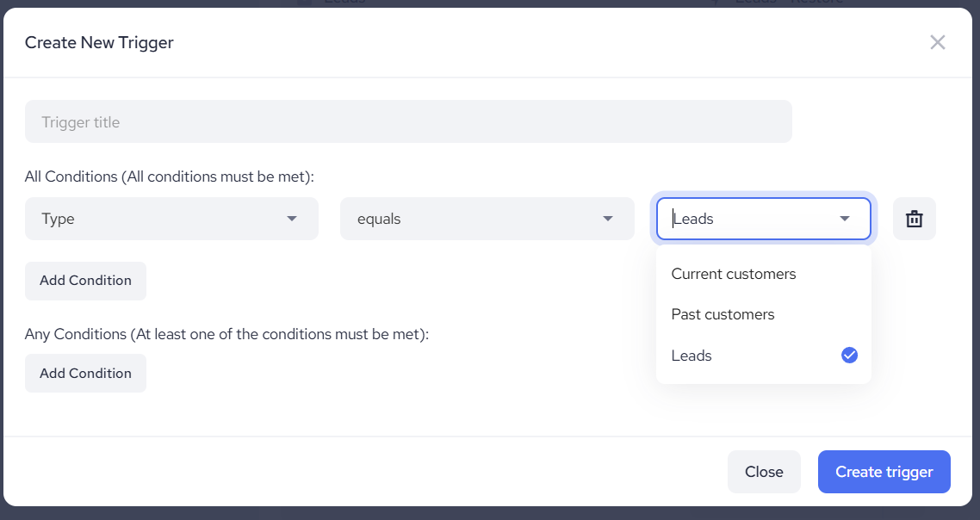
Task: Open the equals operator dropdown
Action: [x=487, y=219]
